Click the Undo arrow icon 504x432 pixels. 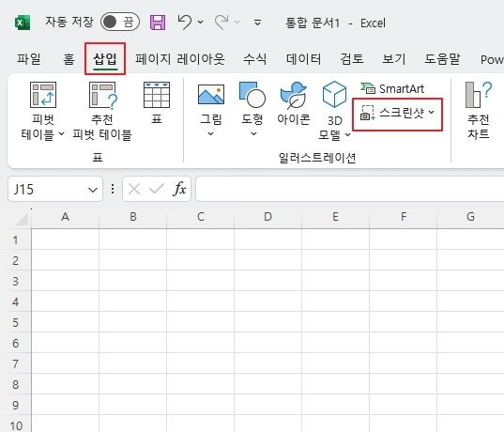[185, 23]
